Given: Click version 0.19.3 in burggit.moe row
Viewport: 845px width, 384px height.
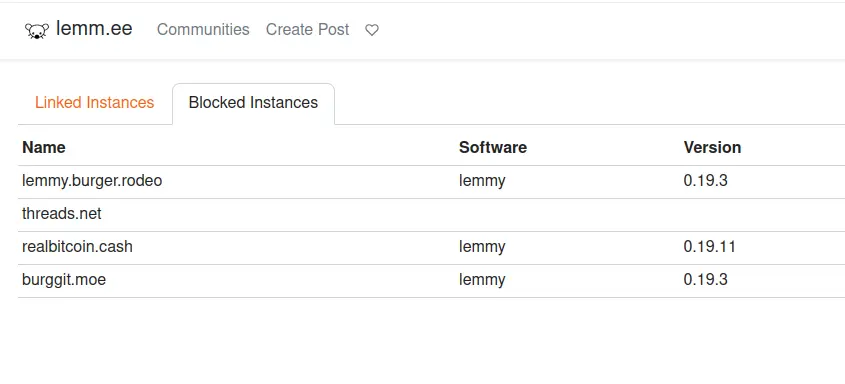Looking at the screenshot, I should (705, 280).
